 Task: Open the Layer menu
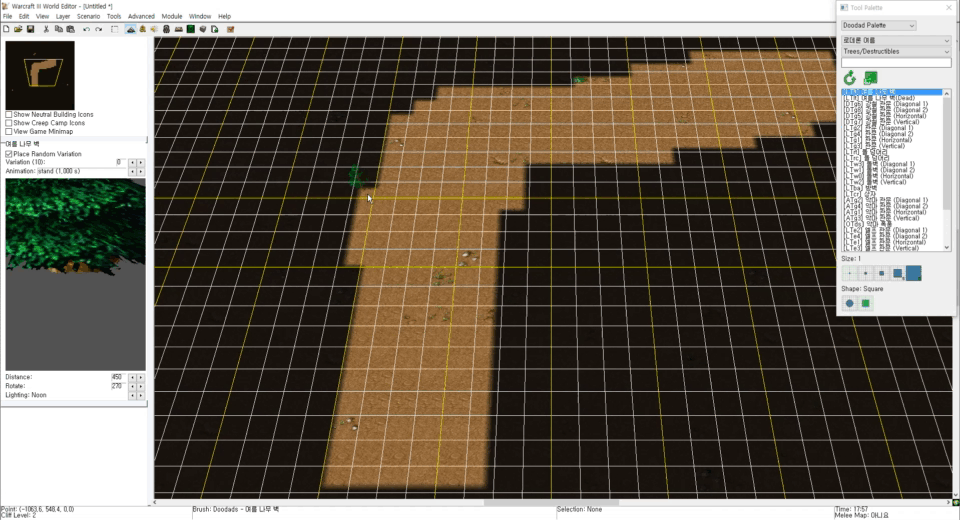click(63, 17)
